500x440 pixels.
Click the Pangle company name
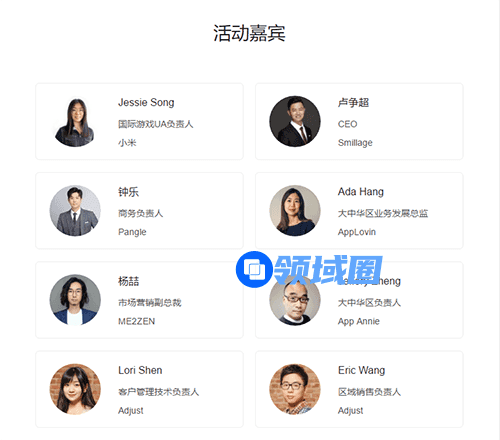click(132, 232)
